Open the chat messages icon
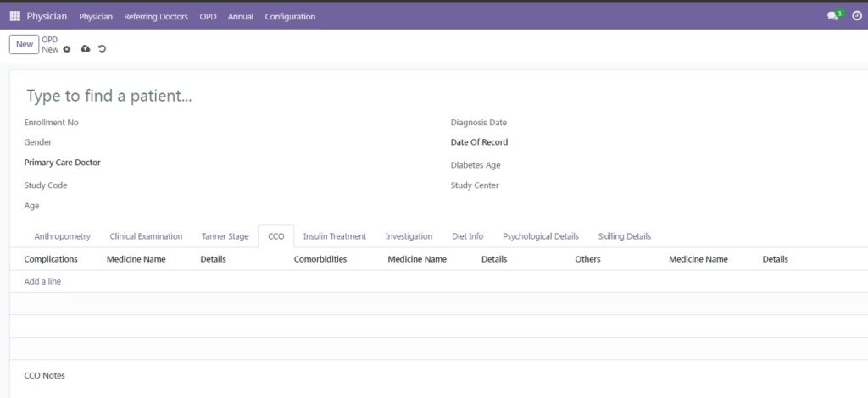Viewport: 868px width, 398px height. (833, 16)
